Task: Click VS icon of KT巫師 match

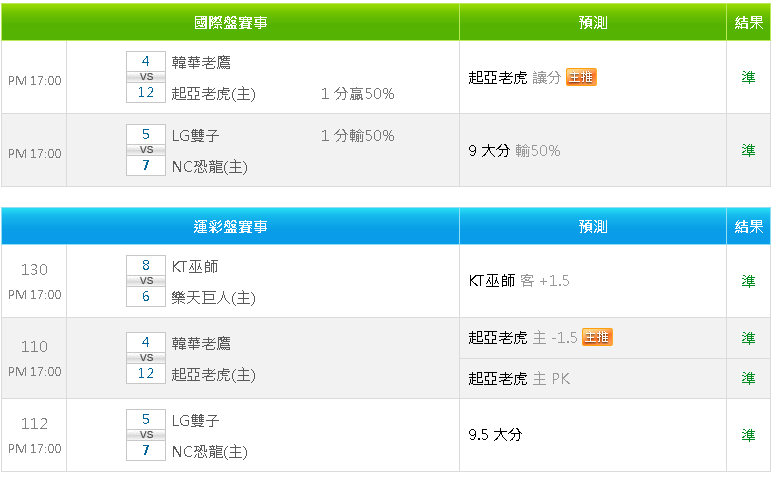Action: click(146, 281)
